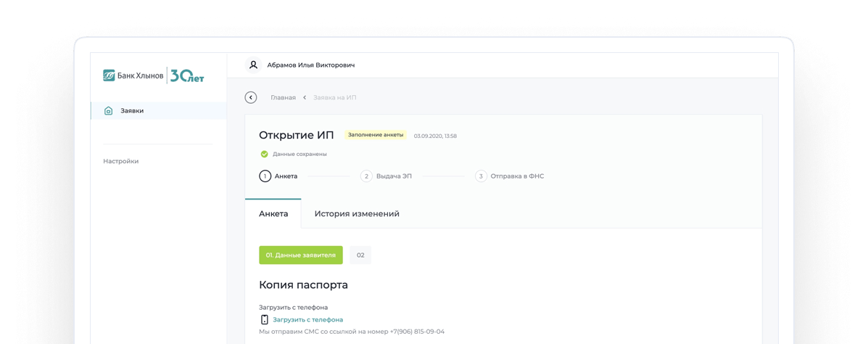Screen dimensions: 868x344
Task: Click the user avatar icon
Action: (253, 65)
